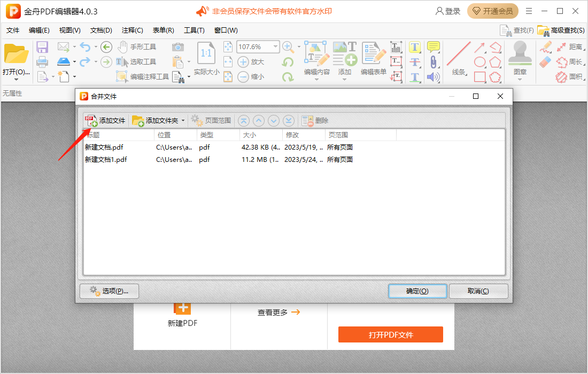The image size is (588, 374).
Task: Click Save floppy disk icon
Action: [42, 47]
